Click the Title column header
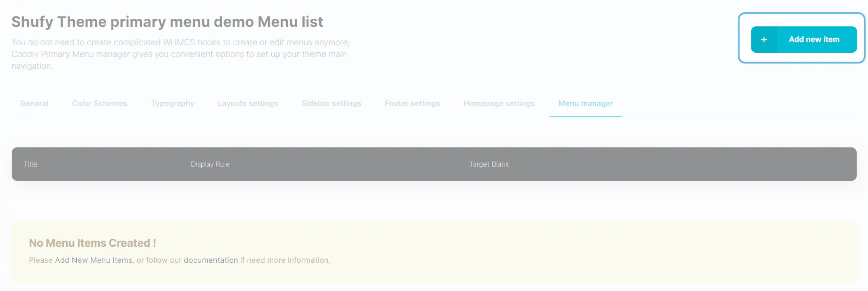The image size is (868, 291). click(31, 164)
